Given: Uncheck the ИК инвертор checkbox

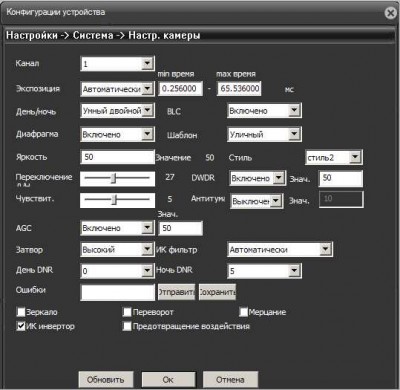Looking at the screenshot, I should (x=21, y=326).
